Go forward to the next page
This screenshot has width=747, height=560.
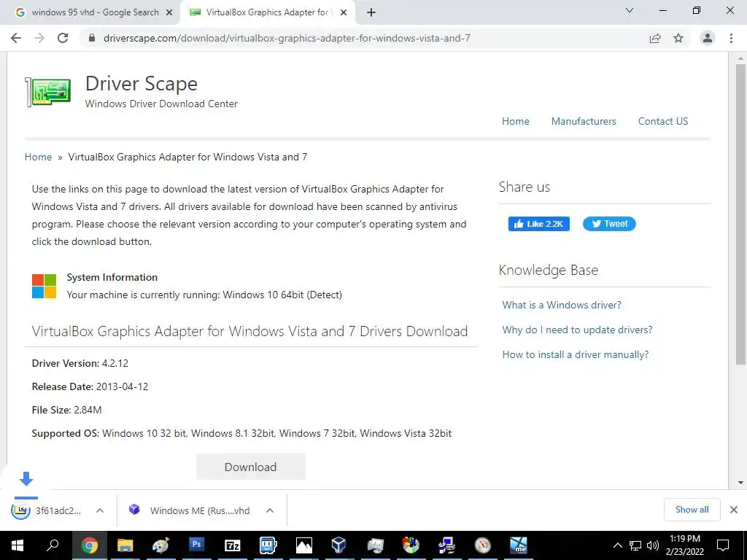coord(39,38)
